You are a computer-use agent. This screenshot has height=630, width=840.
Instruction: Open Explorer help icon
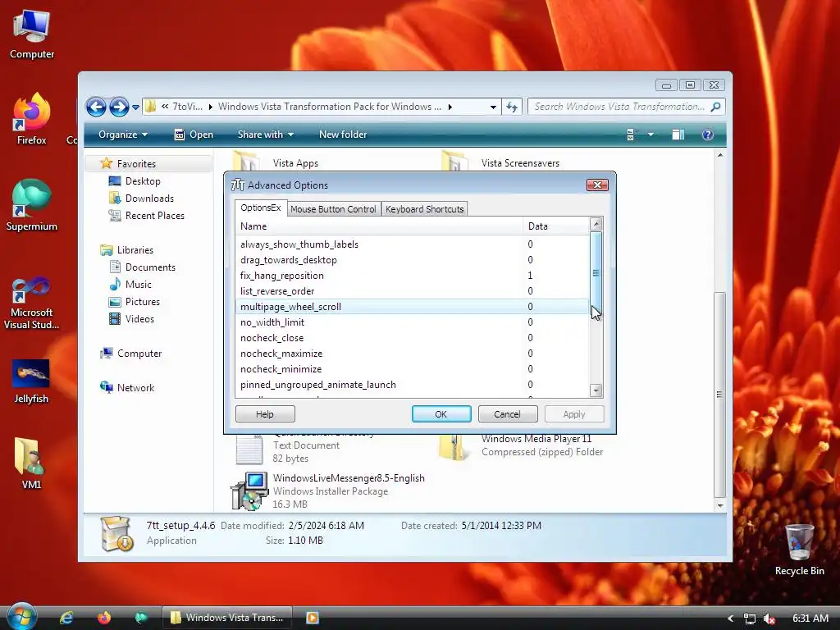tap(708, 135)
